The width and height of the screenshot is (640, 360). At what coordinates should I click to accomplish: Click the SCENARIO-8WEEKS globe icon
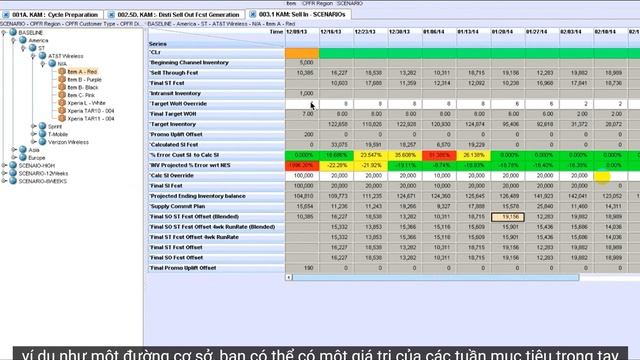click(x=13, y=181)
